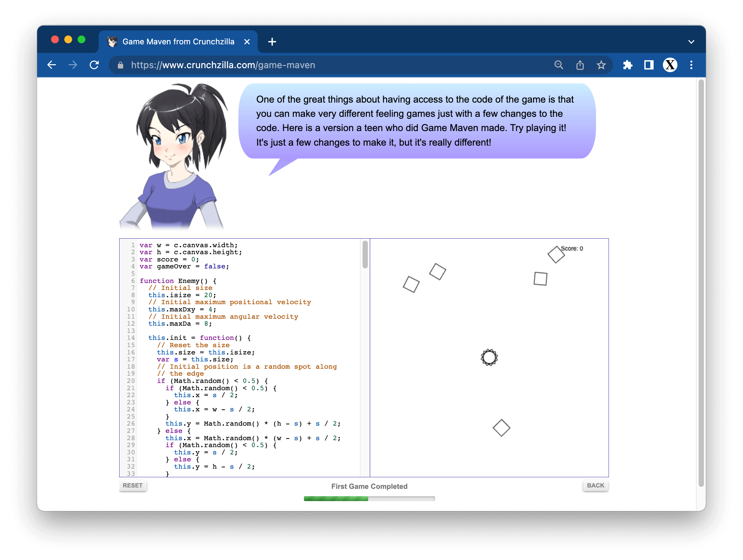Close the Game Maven tab
Viewport: 743px width, 560px height.
click(247, 42)
